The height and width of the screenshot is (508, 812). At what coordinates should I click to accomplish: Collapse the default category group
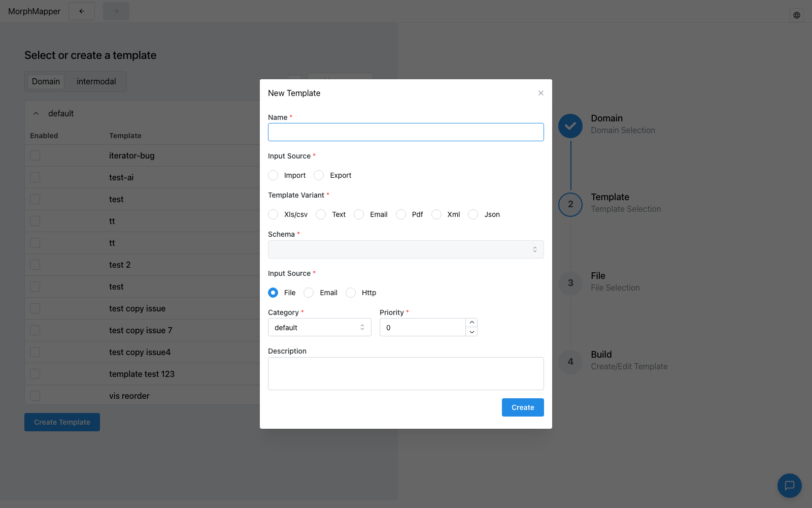pyautogui.click(x=36, y=114)
